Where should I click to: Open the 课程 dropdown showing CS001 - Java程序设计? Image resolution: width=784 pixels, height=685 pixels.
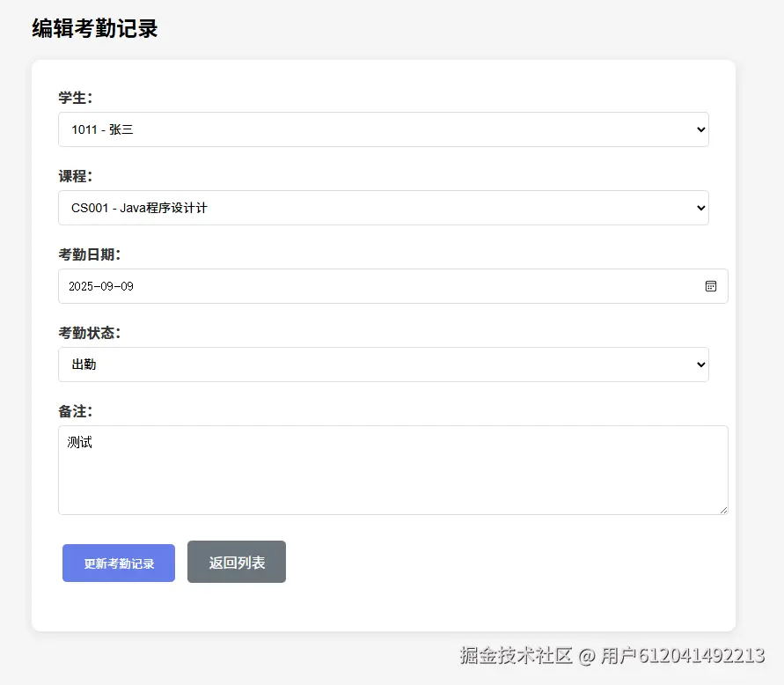tap(384, 208)
